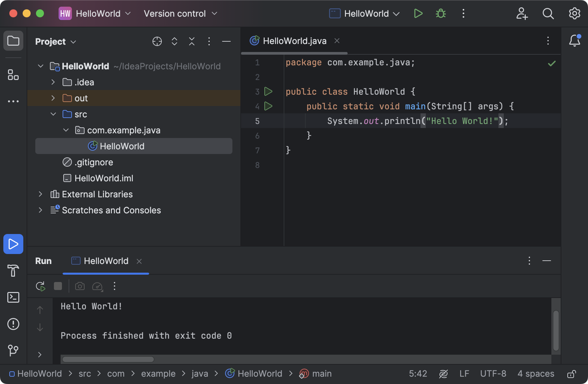The height and width of the screenshot is (384, 588).
Task: Open IDE Settings via the gear icon
Action: point(574,13)
